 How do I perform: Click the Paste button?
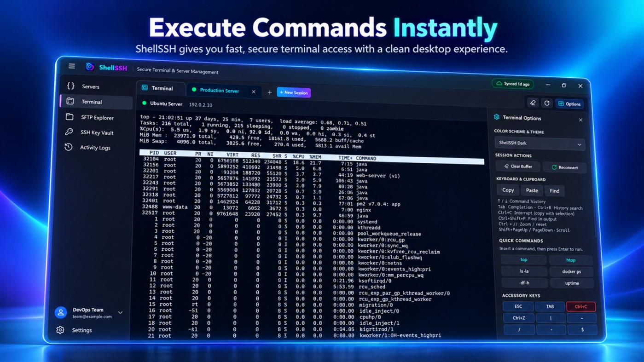532,190
